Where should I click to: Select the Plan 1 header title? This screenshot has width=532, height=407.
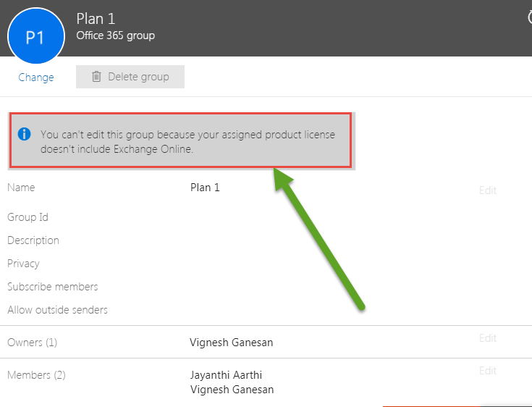(x=96, y=19)
